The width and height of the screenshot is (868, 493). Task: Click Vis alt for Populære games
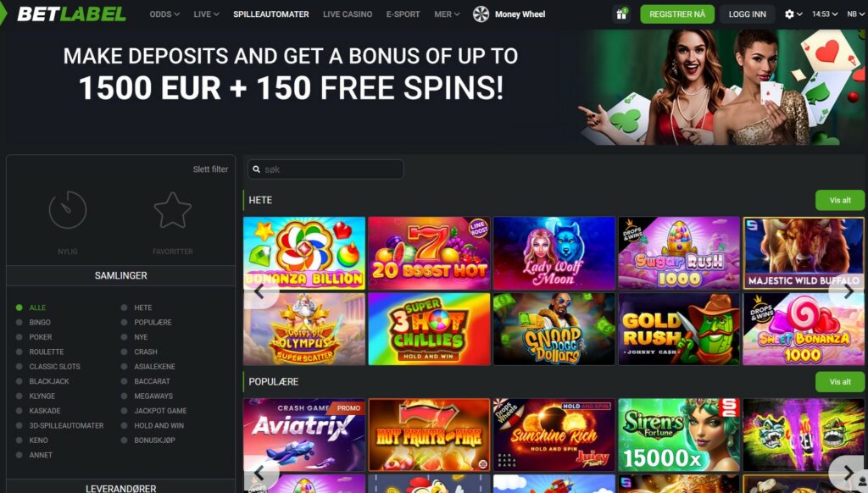[x=840, y=382]
